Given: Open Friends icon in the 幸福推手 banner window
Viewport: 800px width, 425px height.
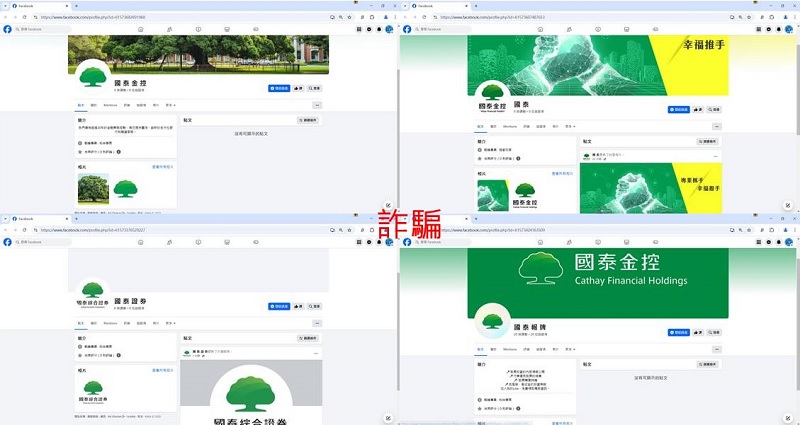Looking at the screenshot, I should pyautogui.click(x=569, y=30).
